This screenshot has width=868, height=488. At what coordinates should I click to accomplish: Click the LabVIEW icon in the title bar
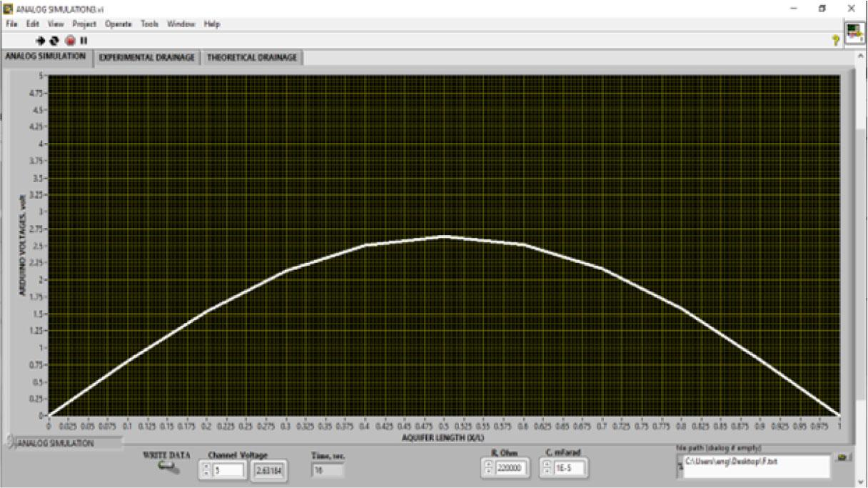8,8
